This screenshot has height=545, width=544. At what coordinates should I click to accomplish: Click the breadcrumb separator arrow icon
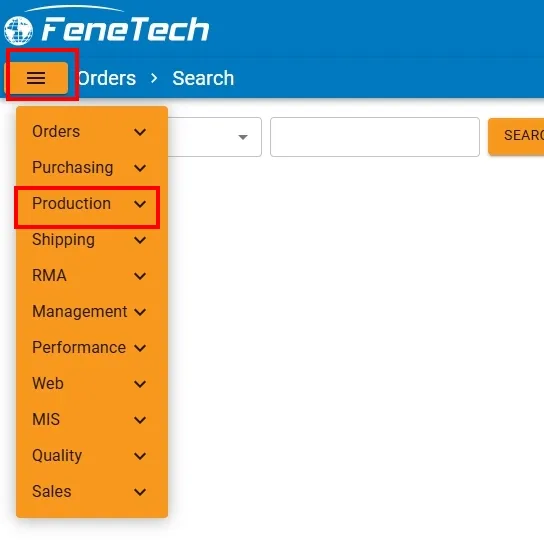pyautogui.click(x=154, y=78)
